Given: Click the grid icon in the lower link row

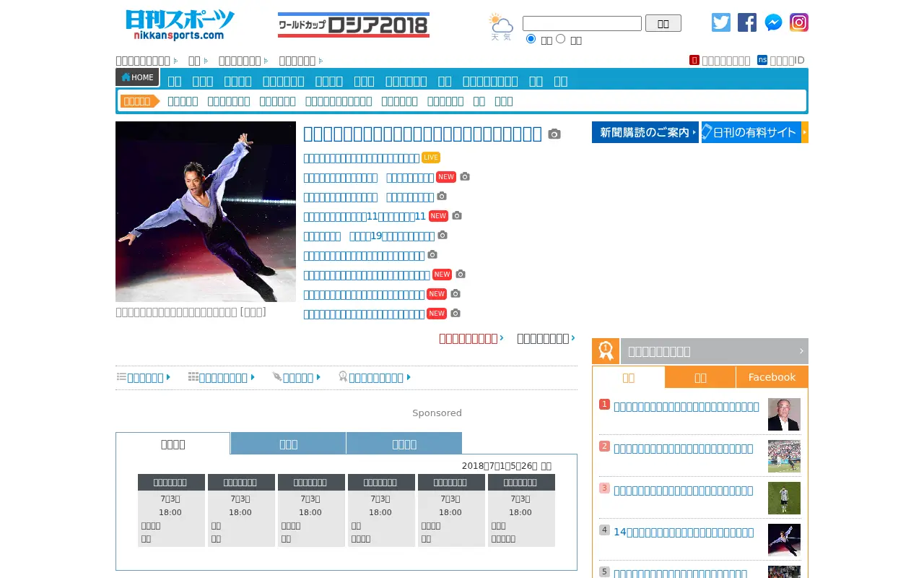Looking at the screenshot, I should (193, 377).
